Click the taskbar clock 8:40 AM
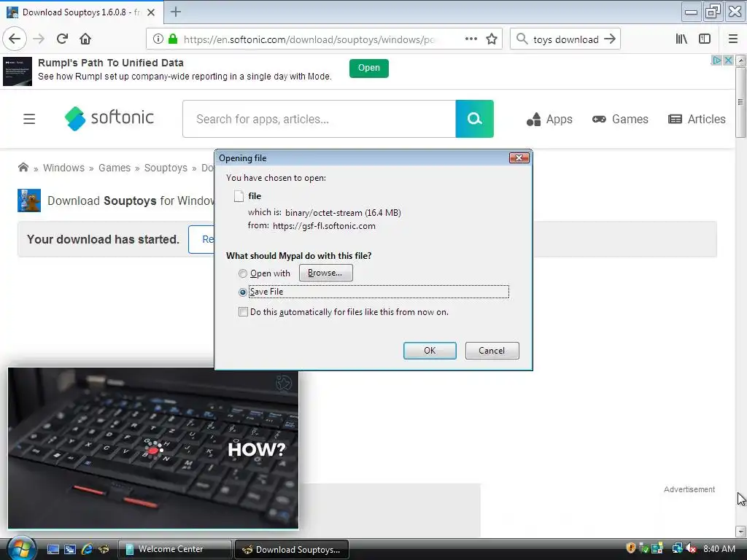The image size is (747, 560). (x=719, y=548)
